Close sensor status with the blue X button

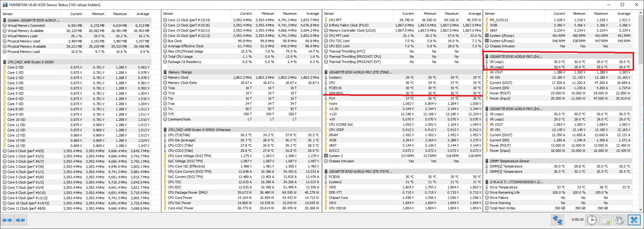(634, 220)
